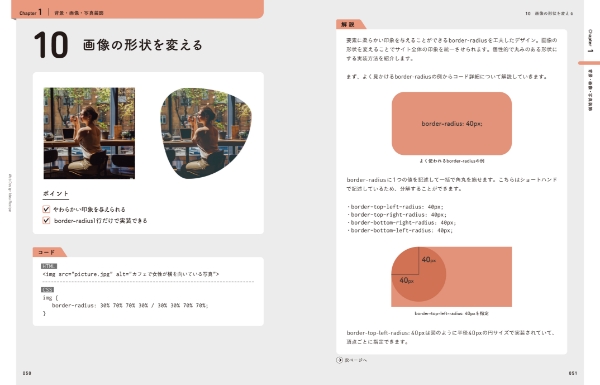Click the 次ページへ link text
The height and width of the screenshot is (385, 600).
356,360
